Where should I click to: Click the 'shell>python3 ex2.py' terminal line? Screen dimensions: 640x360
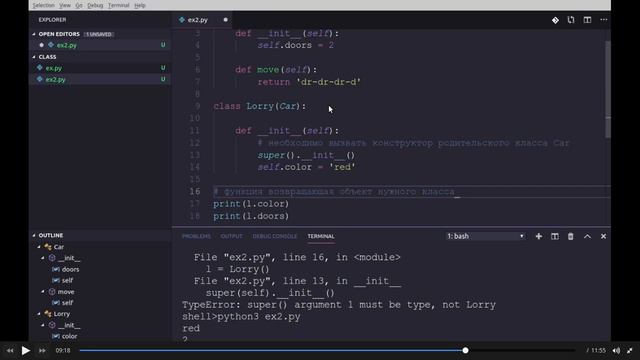tap(241, 317)
